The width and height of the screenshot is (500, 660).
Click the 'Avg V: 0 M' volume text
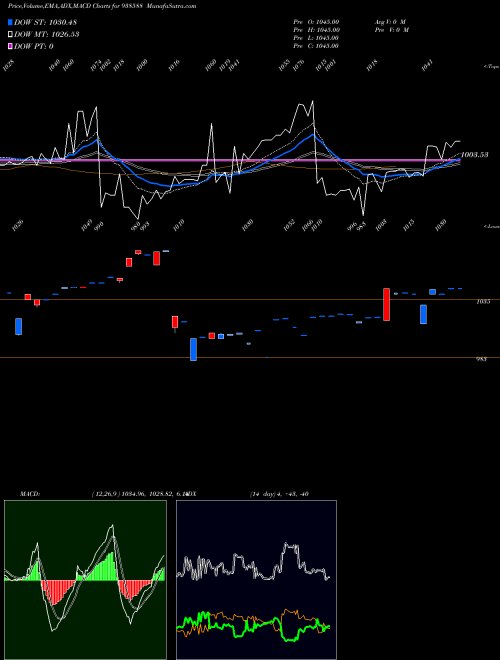390,21
